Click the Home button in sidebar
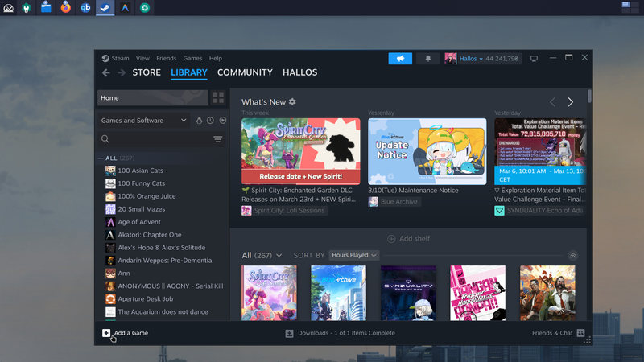The height and width of the screenshot is (362, 644). coord(153,97)
